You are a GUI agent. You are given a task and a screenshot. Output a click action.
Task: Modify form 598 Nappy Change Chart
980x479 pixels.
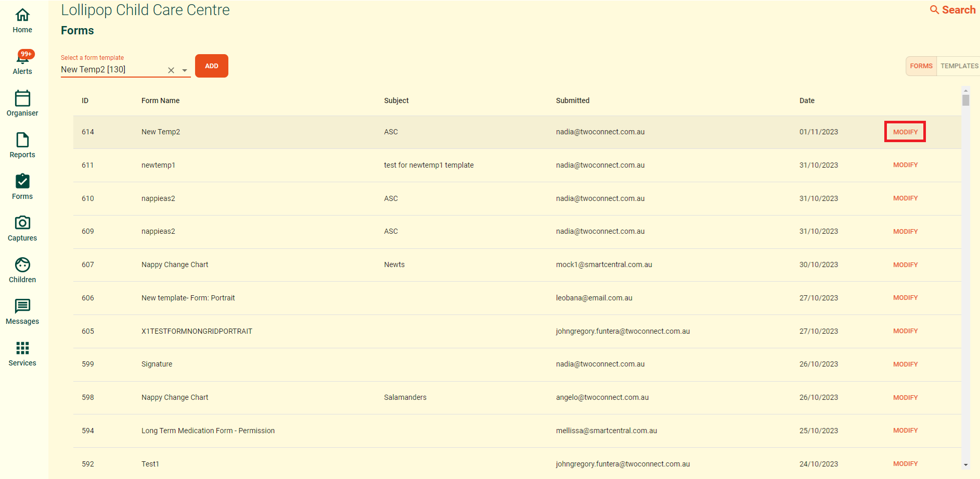(x=905, y=398)
